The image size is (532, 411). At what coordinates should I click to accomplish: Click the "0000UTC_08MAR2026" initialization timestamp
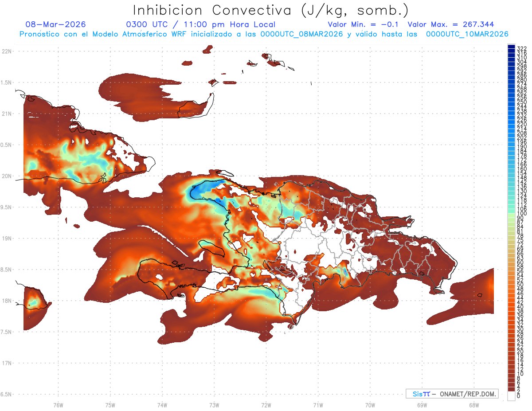pos(302,34)
